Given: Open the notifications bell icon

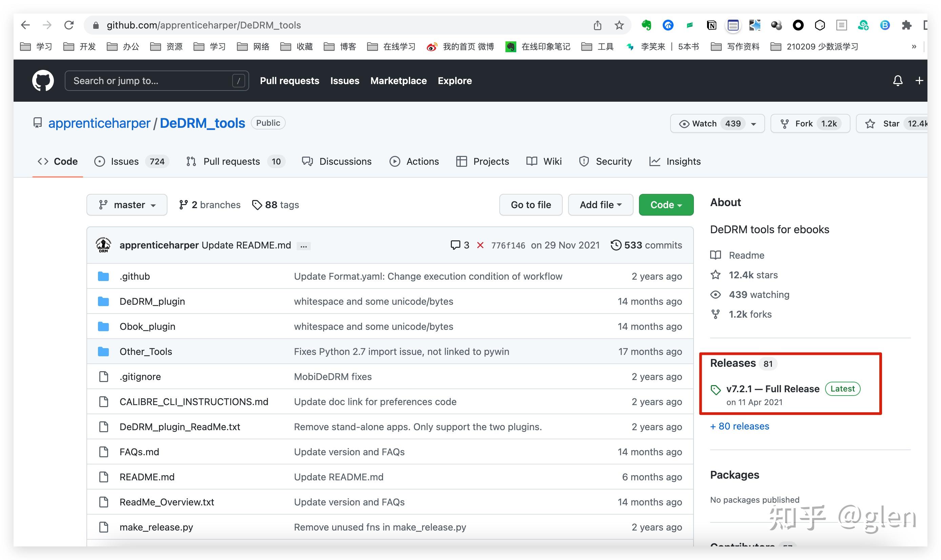Looking at the screenshot, I should (898, 80).
